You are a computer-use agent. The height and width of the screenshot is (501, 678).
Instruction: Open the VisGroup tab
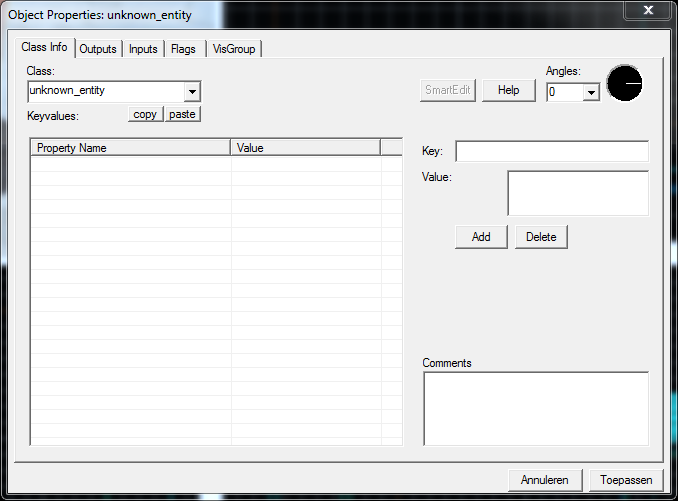pos(234,49)
